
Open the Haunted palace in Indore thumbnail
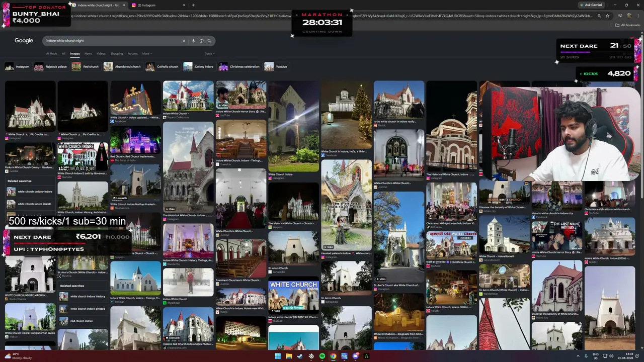pyautogui.click(x=347, y=205)
